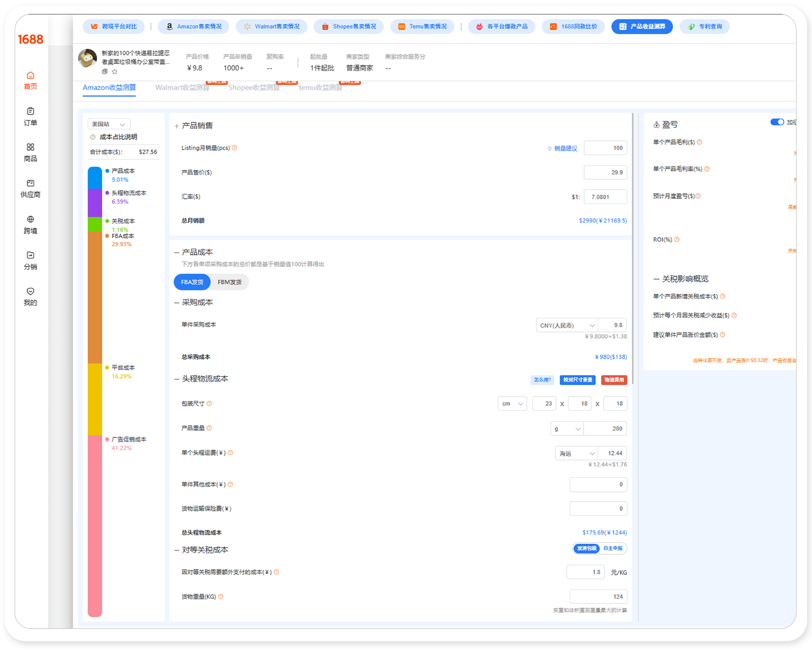Open the 海运 shipping method dropdown
This screenshot has width=812, height=650.
pyautogui.click(x=577, y=453)
